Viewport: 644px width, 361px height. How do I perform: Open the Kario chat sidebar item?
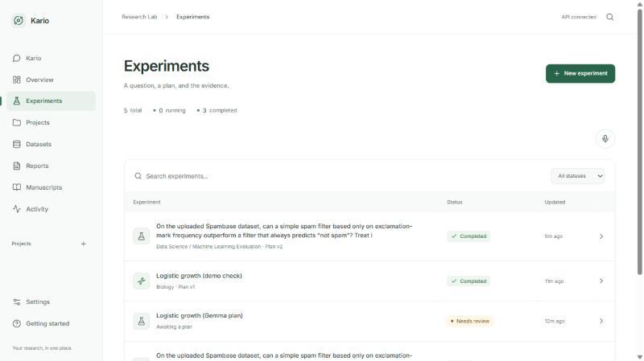51,58
